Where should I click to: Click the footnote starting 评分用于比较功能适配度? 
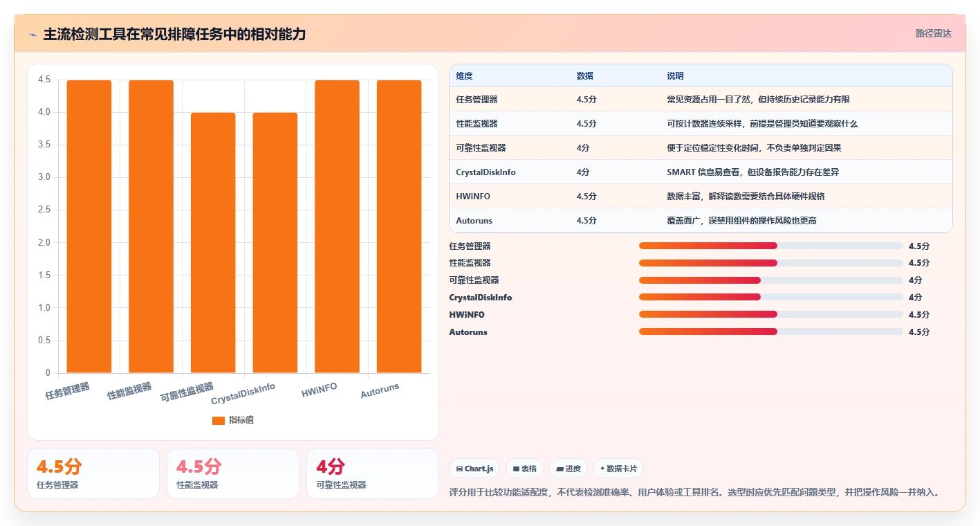point(694,492)
